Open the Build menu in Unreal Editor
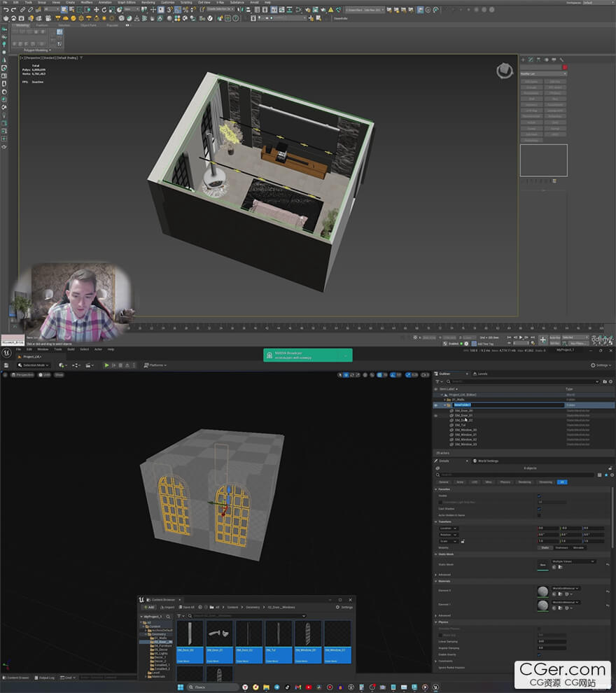 (x=71, y=349)
